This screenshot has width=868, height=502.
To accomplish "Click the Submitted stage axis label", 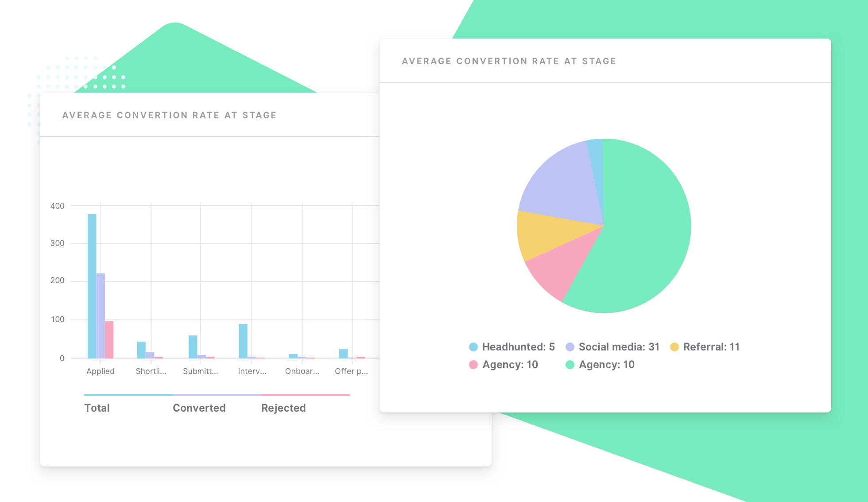I will [201, 371].
